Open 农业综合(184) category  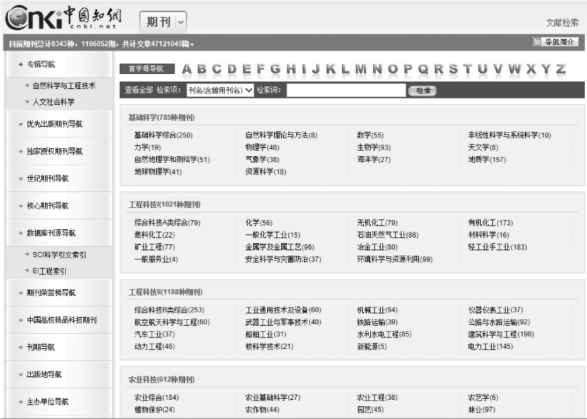click(x=156, y=397)
